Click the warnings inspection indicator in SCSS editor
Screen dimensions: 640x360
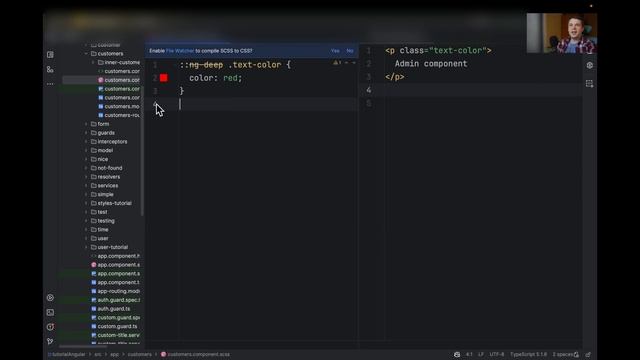pyautogui.click(x=337, y=63)
